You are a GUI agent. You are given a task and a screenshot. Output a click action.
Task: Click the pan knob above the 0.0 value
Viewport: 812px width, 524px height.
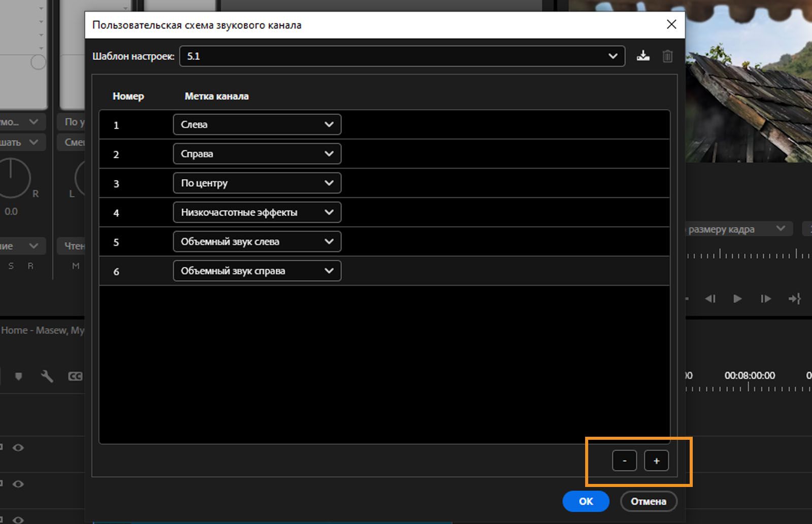(x=11, y=178)
